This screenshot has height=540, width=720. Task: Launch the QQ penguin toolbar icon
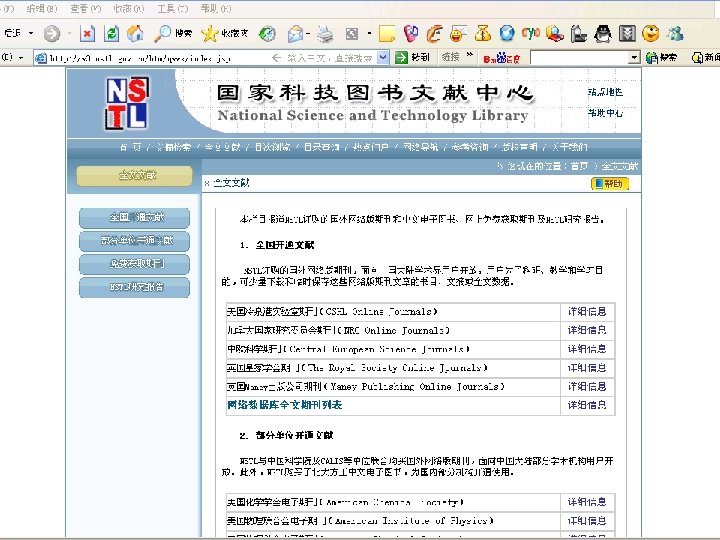pos(603,34)
